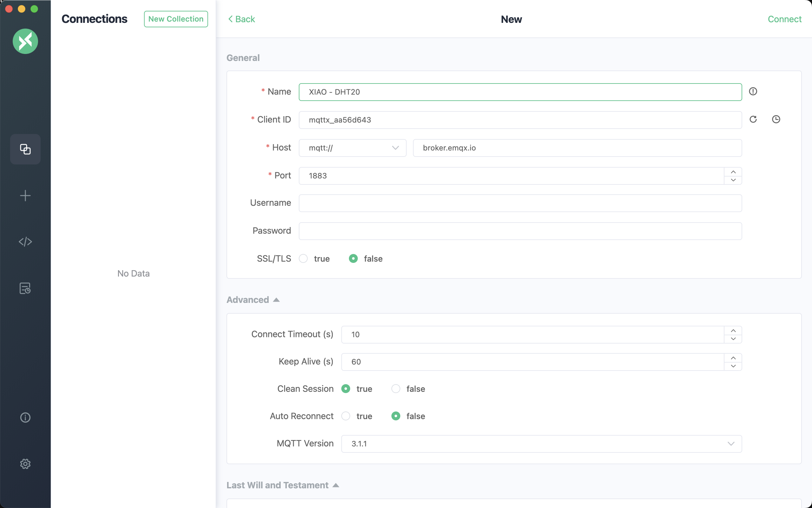Open the Log sidebar icon
The height and width of the screenshot is (508, 812).
tap(25, 288)
